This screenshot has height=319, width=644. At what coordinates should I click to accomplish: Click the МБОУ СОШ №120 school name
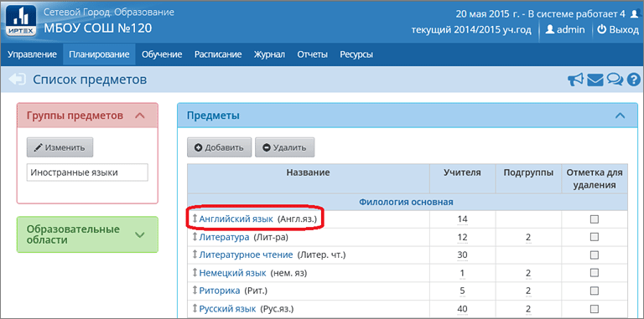click(98, 28)
